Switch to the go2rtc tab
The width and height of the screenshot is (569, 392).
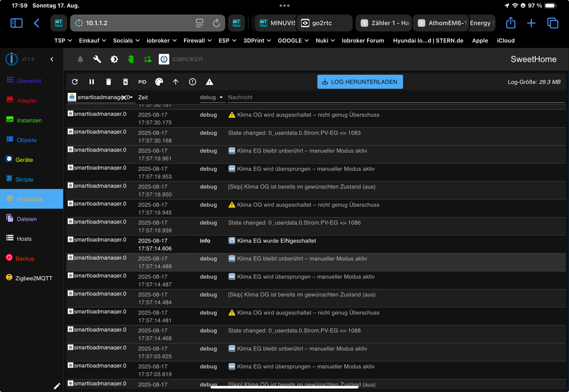[324, 23]
